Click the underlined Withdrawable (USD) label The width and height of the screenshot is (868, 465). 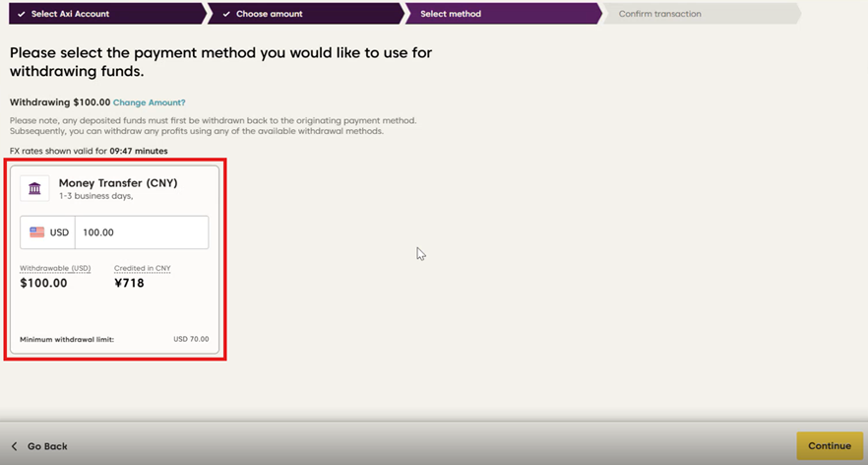[x=55, y=268]
